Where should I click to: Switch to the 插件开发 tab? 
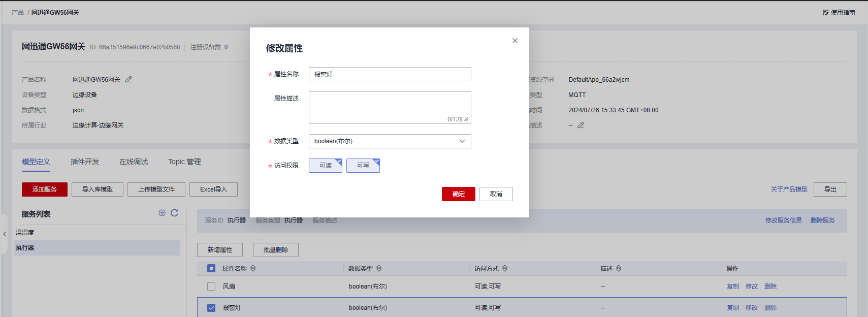click(x=85, y=162)
